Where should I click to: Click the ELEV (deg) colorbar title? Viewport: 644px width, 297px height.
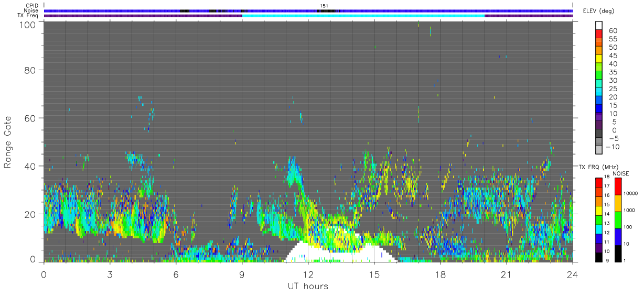(599, 11)
